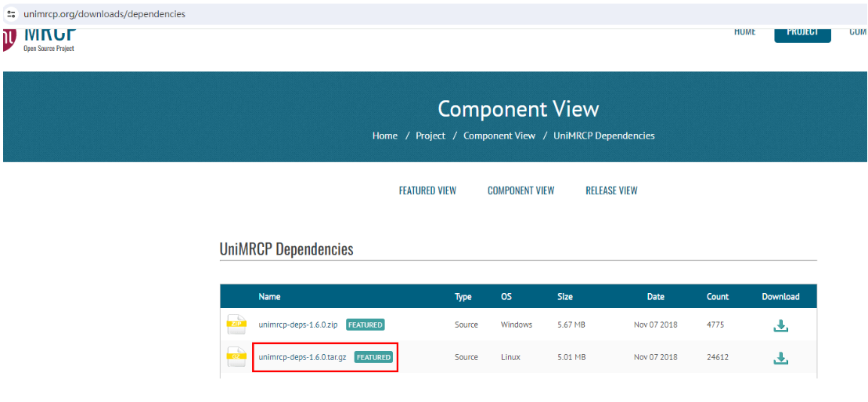Image resolution: width=868 pixels, height=402 pixels.
Task: Click the 24612 count value
Action: (718, 357)
